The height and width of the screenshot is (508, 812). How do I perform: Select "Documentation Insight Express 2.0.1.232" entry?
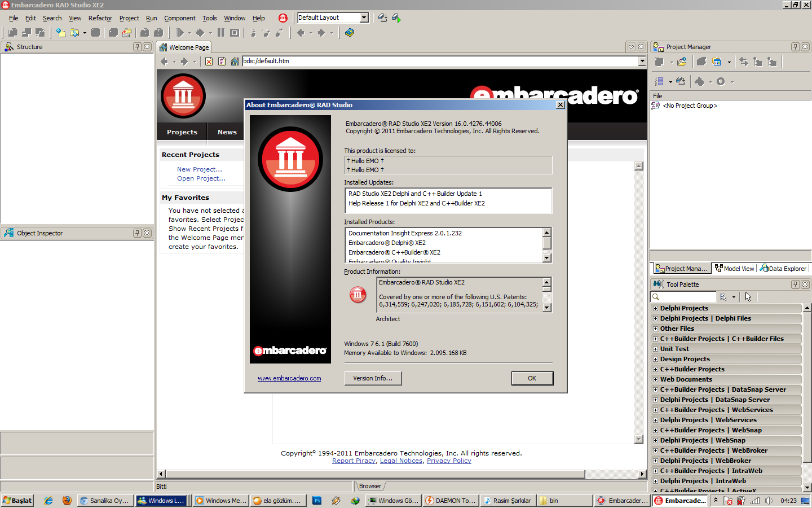click(405, 233)
